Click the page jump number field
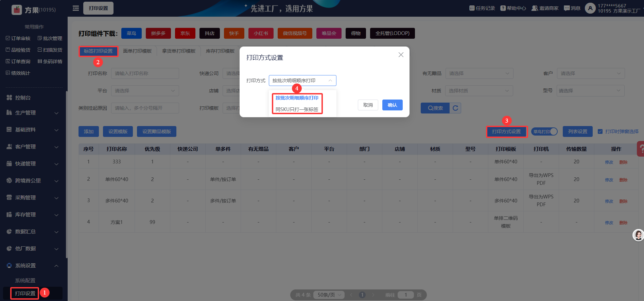 406,295
